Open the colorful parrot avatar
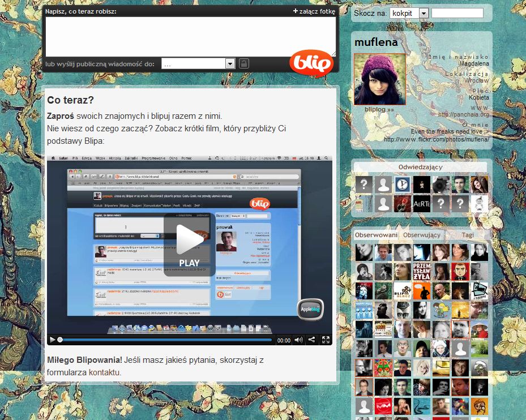The image size is (526, 420). point(460,406)
